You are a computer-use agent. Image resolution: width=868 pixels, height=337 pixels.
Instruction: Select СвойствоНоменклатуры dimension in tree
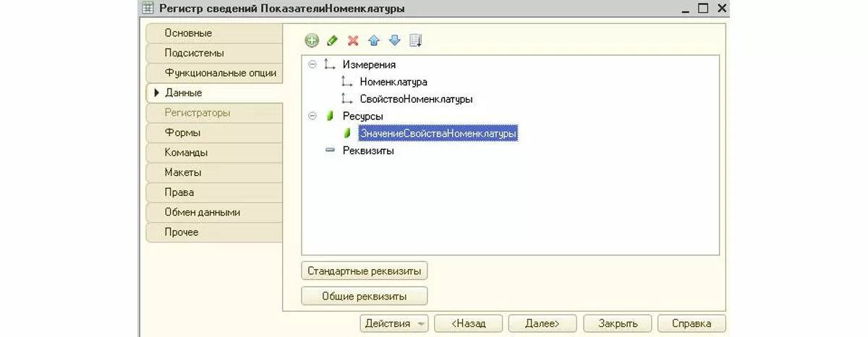[416, 99]
